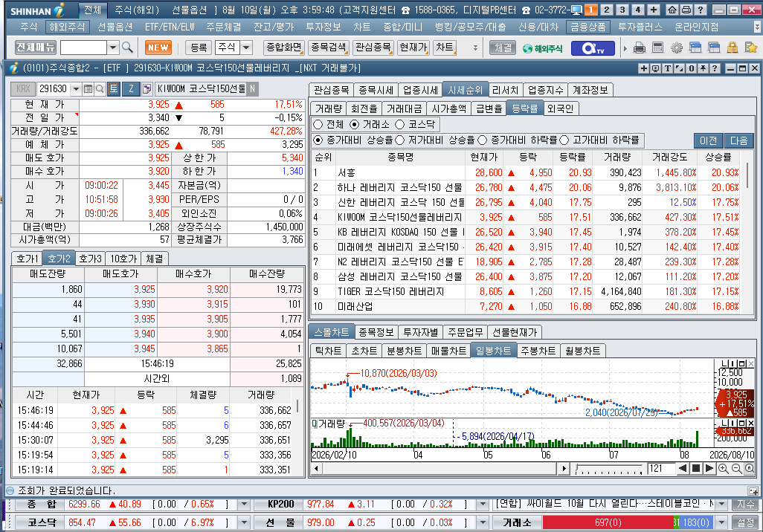Click stock search magnifier beside code field
Screen dimensions: 763x532
pyautogui.click(x=100, y=89)
